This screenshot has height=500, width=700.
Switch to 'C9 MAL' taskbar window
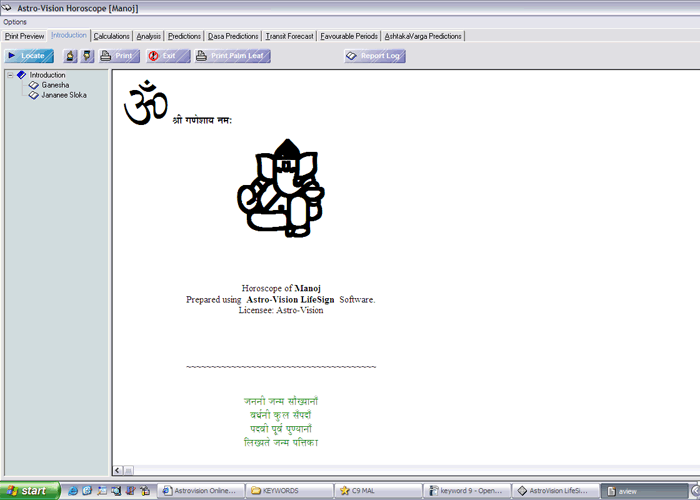coord(379,491)
